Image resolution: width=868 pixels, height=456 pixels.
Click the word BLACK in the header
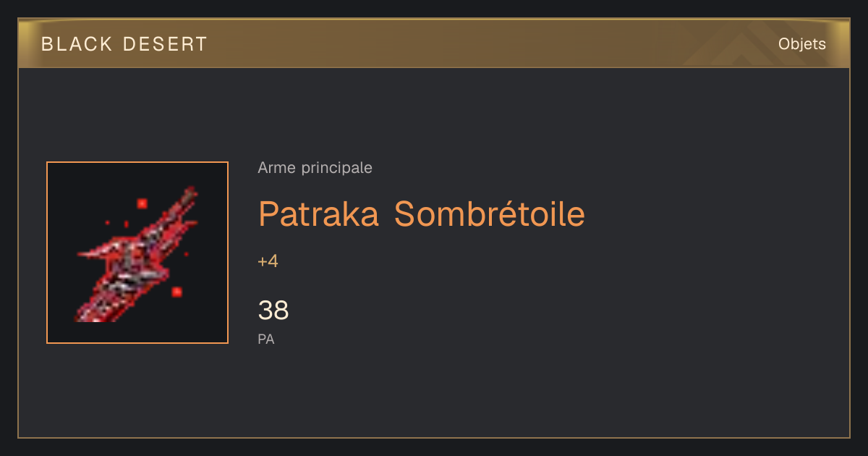pos(77,44)
